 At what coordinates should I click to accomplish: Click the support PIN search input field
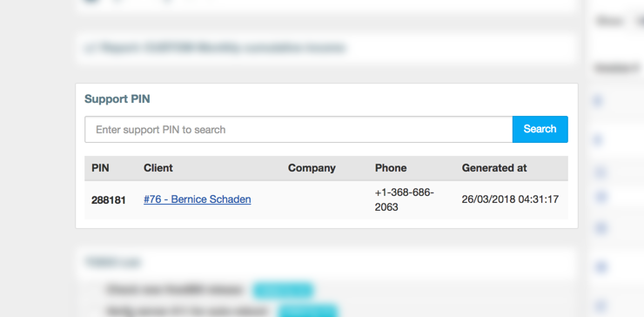(299, 130)
